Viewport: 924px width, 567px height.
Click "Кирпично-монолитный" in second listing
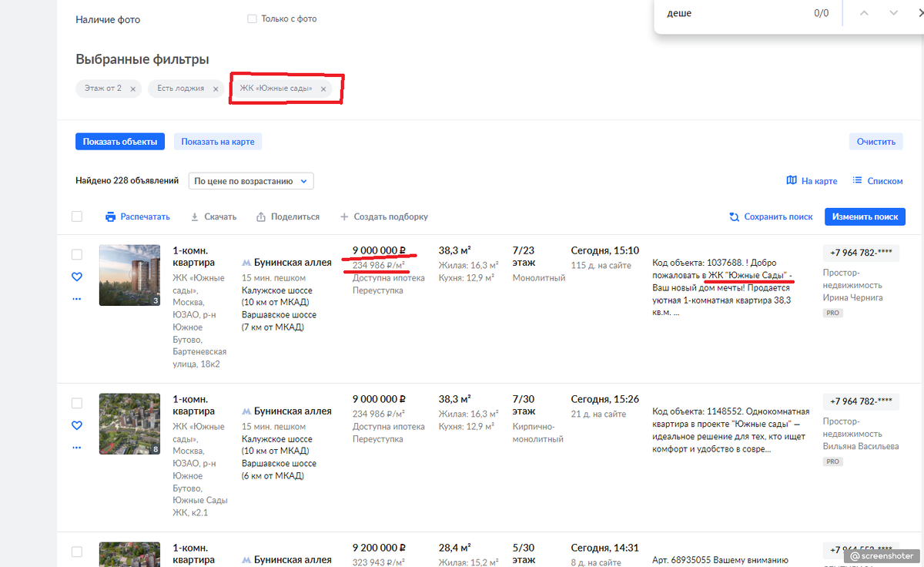[x=538, y=433]
